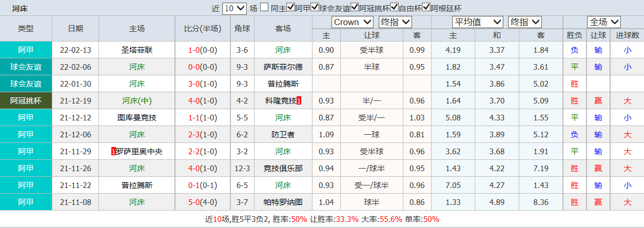Click 阿甲 type cell on 22-02-13
Screen dimensions: 644x228
click(x=26, y=50)
